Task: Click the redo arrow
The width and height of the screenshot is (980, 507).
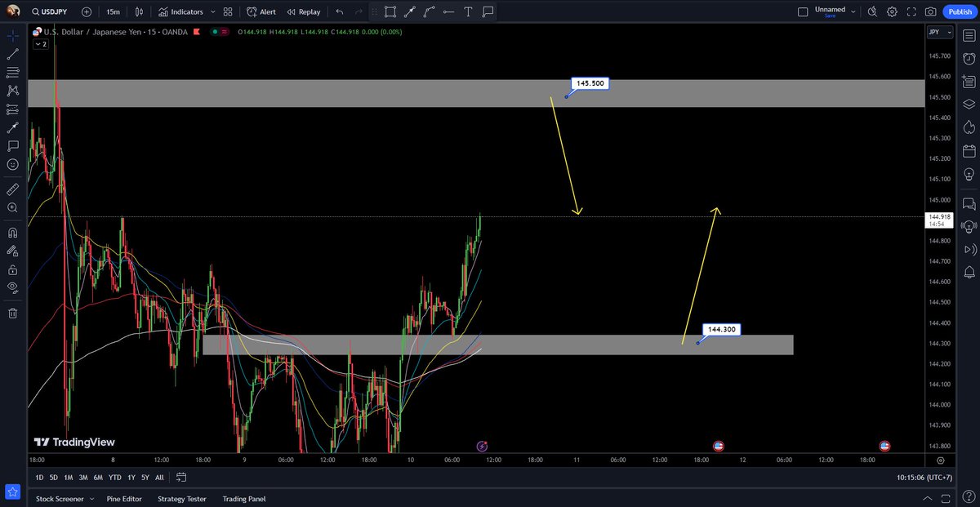Action: (x=358, y=12)
